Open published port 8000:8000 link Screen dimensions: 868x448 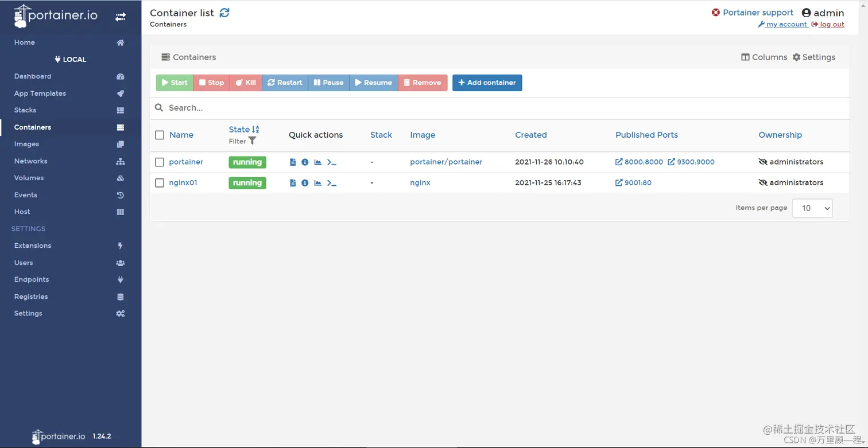click(639, 162)
